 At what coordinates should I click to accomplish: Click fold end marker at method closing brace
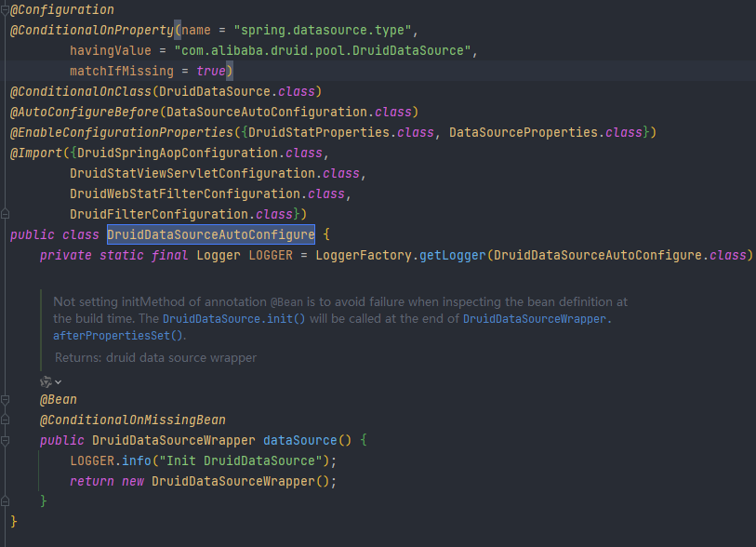coord(5,501)
